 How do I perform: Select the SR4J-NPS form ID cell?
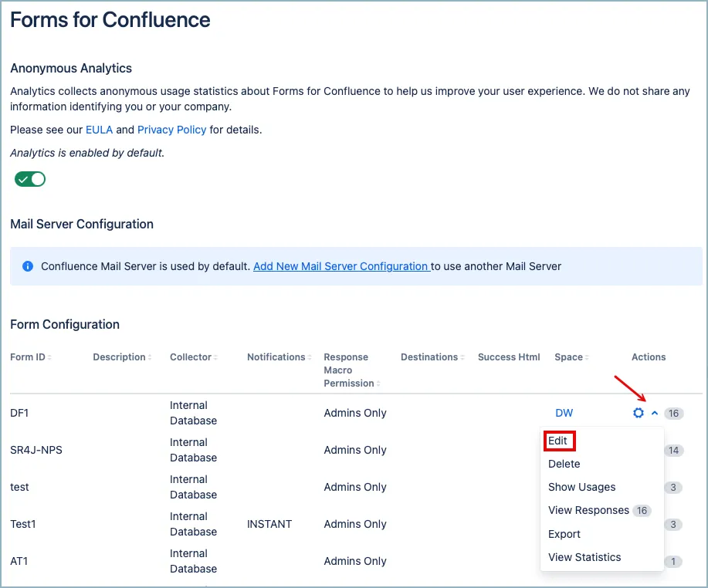[x=36, y=450]
